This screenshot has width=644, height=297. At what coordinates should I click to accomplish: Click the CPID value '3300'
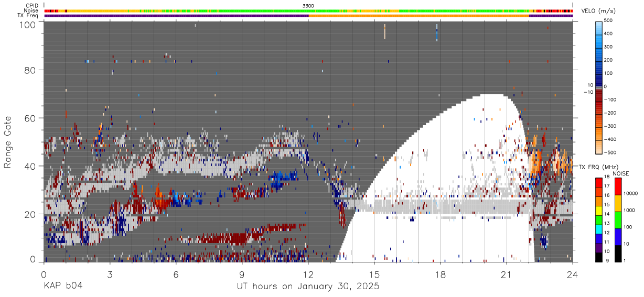(x=308, y=6)
